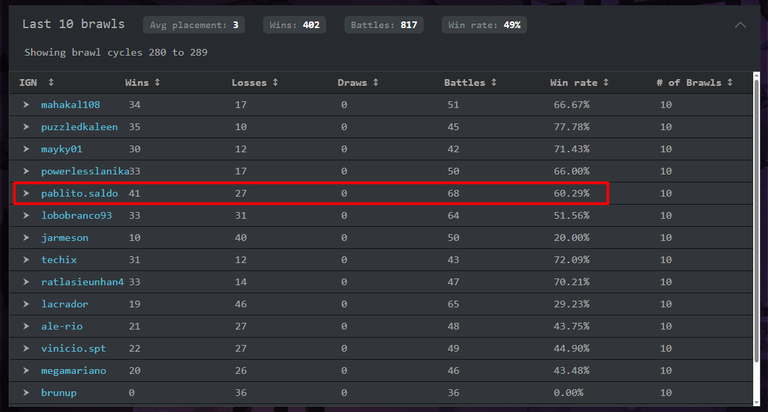Image resolution: width=768 pixels, height=412 pixels.
Task: Open puzzledkaleen player link
Action: (x=79, y=127)
